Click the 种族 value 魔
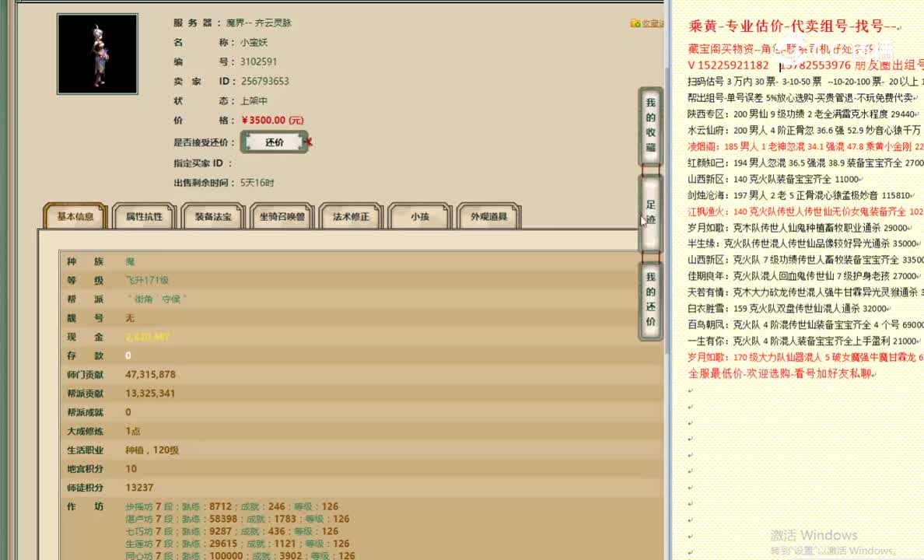924x560 pixels. coord(130,261)
